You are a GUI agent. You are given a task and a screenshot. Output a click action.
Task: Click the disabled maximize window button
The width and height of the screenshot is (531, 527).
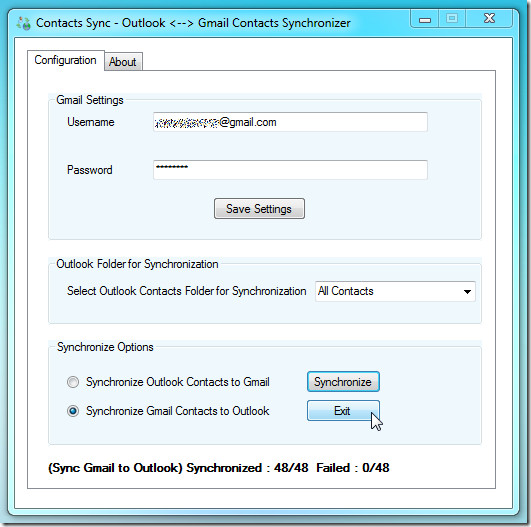452,18
